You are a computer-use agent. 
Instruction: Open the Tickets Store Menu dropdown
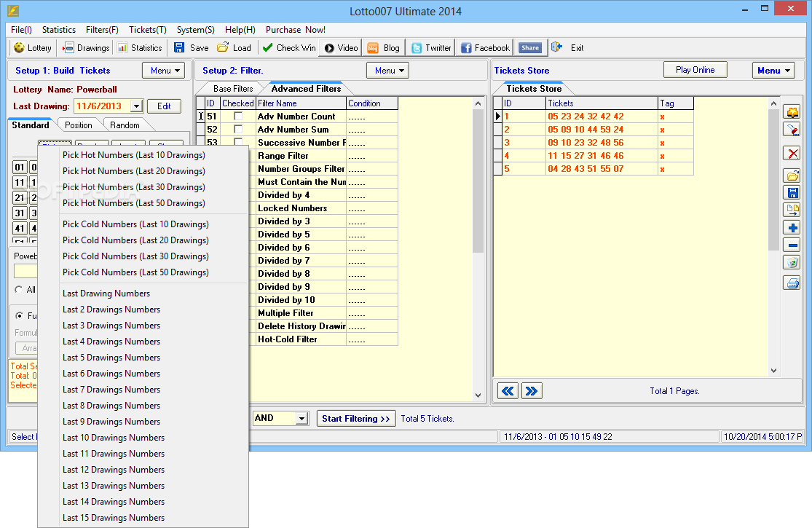click(x=773, y=71)
